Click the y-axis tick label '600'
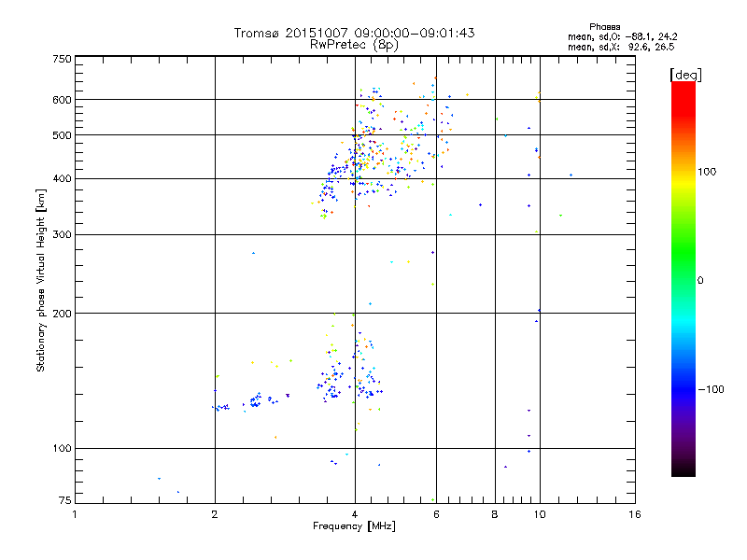 click(62, 100)
